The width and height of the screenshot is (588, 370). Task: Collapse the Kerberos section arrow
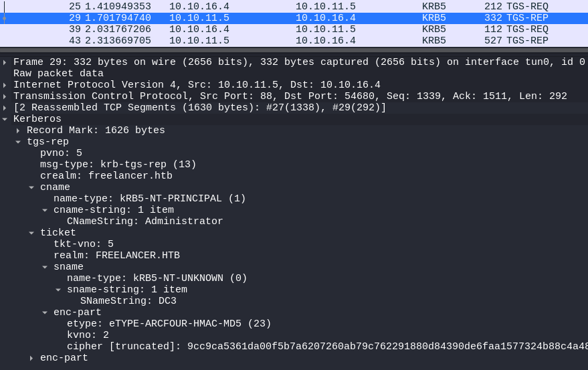click(5, 119)
